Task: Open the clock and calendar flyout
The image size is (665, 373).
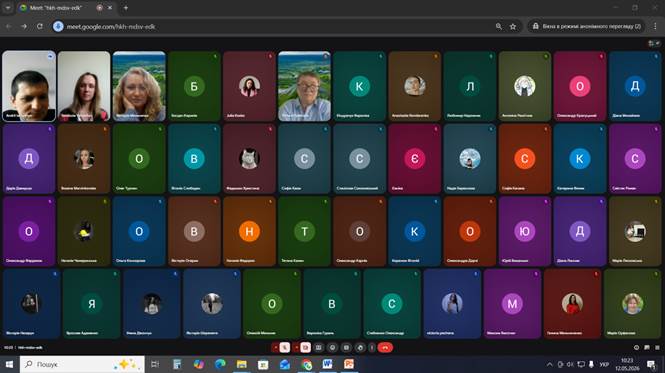Action: [627, 364]
